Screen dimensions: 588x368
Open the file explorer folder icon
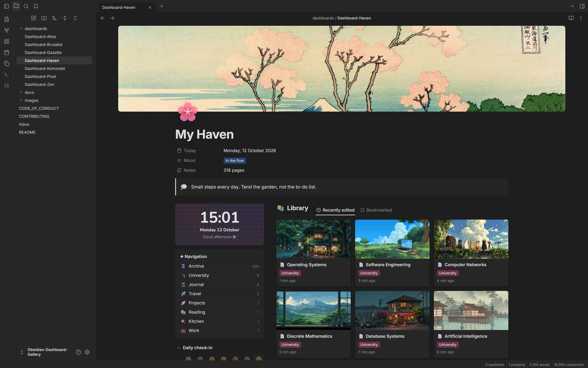coord(16,6)
